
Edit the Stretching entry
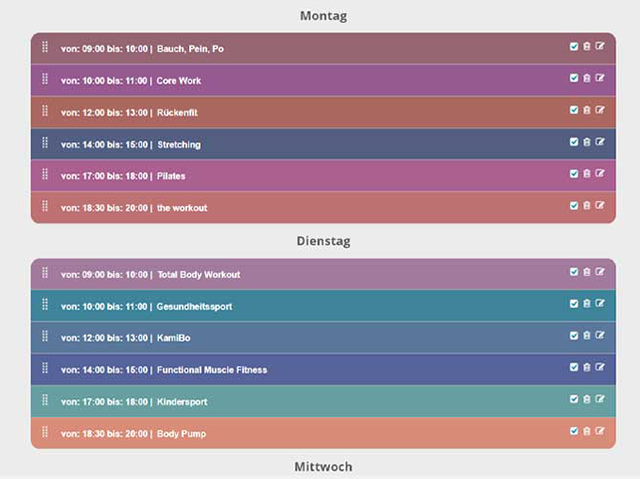[600, 141]
